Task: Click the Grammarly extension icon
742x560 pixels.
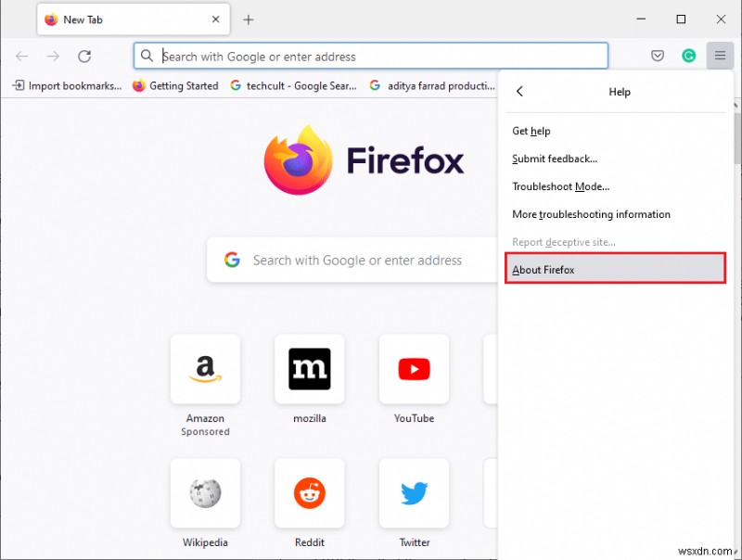Action: pyautogui.click(x=688, y=56)
